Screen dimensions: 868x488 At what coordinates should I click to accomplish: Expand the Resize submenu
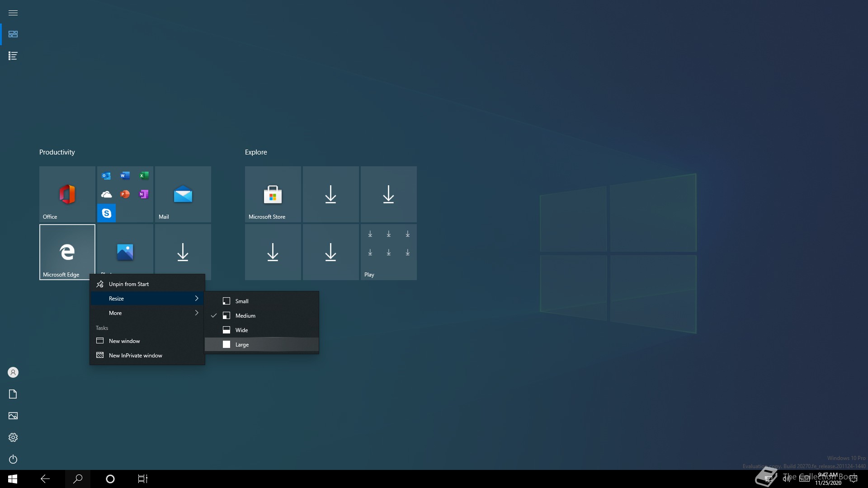pyautogui.click(x=147, y=298)
